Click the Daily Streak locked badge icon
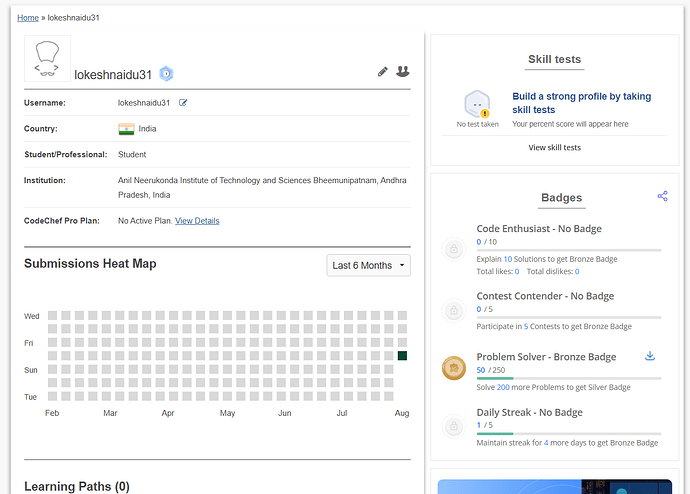The image size is (690, 494). (454, 426)
